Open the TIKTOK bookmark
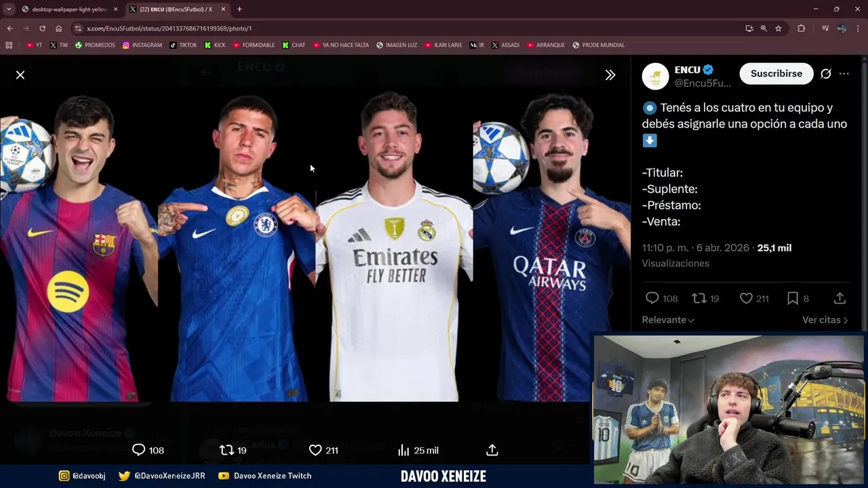Screen dimensions: 868x488 pos(183,45)
